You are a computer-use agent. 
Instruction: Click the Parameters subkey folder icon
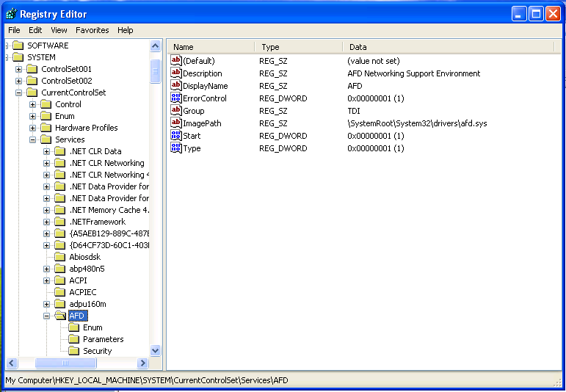pos(74,339)
